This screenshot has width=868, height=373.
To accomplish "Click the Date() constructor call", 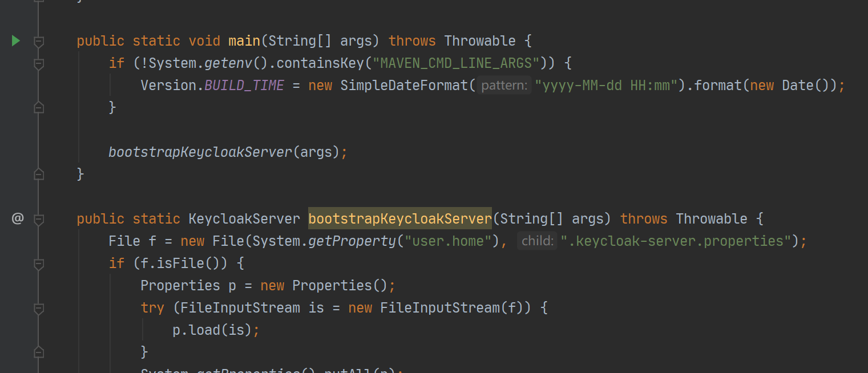I will tap(805, 85).
